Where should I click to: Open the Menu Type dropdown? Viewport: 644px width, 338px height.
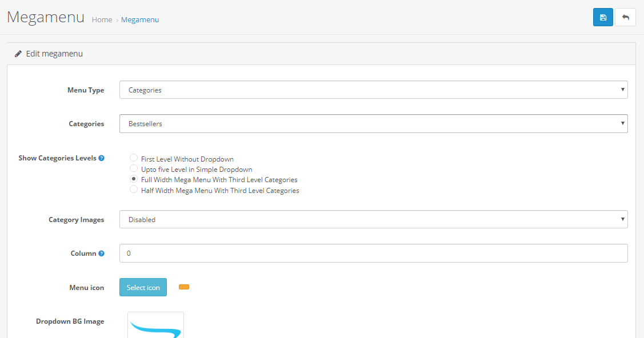pos(373,90)
